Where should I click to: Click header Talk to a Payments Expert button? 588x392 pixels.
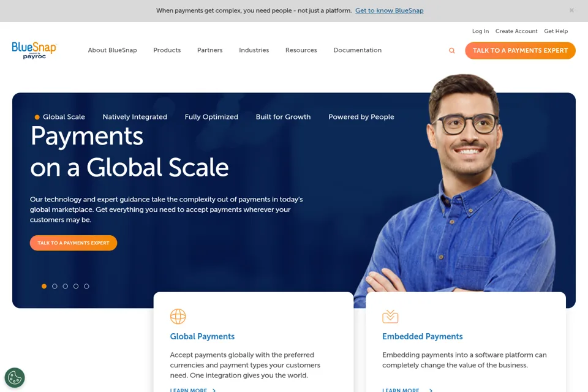pos(520,50)
